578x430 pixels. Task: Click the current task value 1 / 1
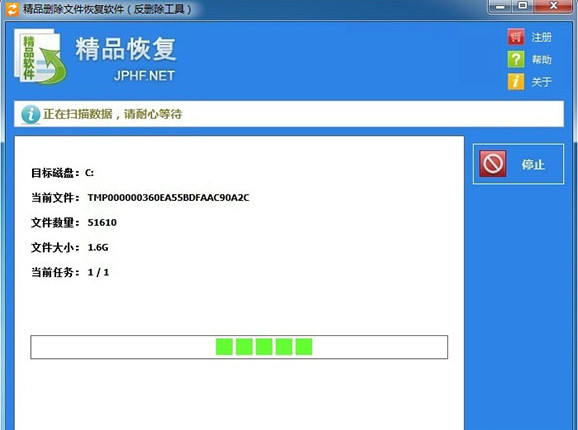(98, 273)
